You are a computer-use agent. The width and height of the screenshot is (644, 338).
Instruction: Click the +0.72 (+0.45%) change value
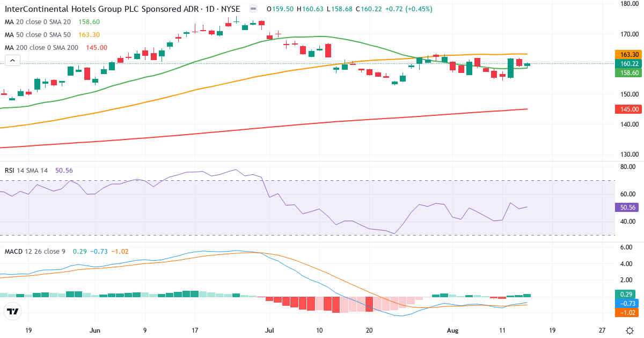pos(409,9)
